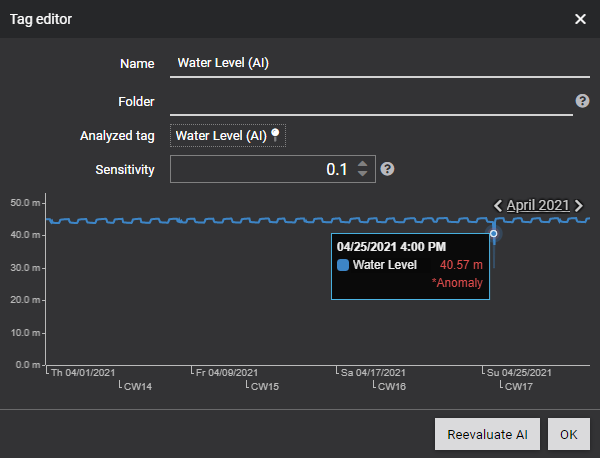Click the Th 04/01/2021 axis label

[x=83, y=372]
